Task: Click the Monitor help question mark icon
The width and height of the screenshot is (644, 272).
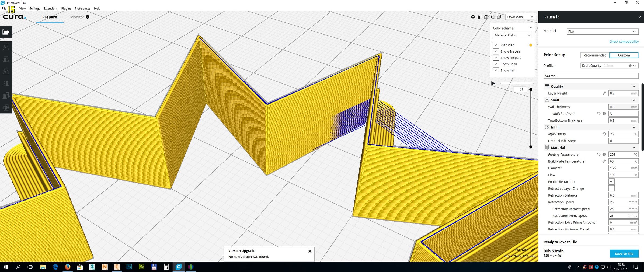Action: pyautogui.click(x=88, y=17)
